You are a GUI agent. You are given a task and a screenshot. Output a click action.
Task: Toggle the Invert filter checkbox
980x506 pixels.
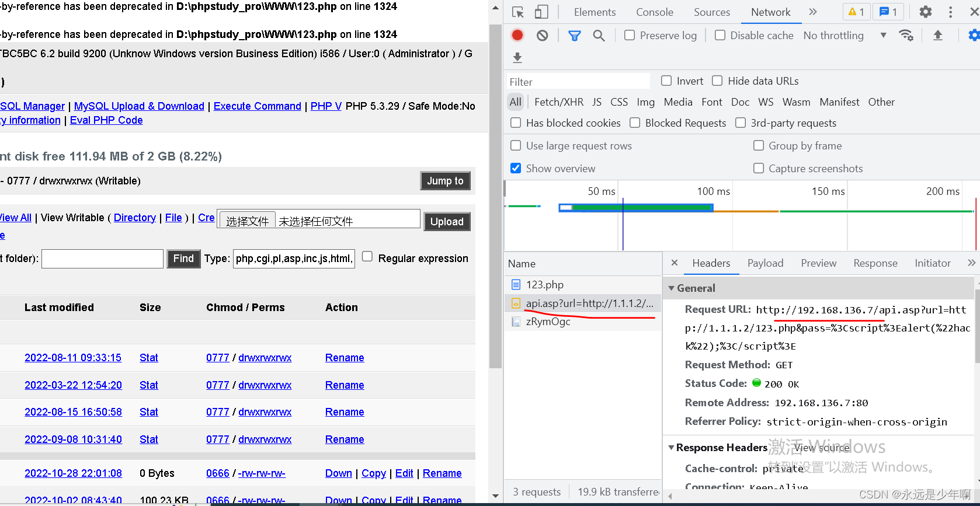click(666, 81)
